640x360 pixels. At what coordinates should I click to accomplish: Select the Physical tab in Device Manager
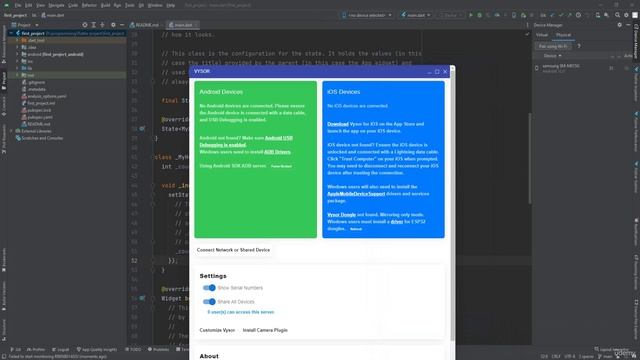(x=563, y=35)
